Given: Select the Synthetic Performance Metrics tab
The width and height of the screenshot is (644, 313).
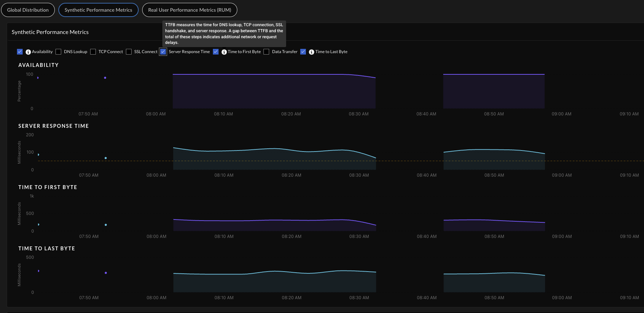Looking at the screenshot, I should click(98, 10).
